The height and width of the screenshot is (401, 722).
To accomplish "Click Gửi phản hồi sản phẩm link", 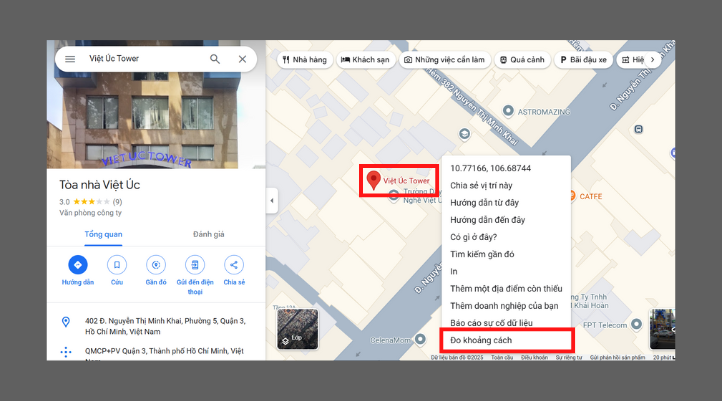I will tap(617, 357).
